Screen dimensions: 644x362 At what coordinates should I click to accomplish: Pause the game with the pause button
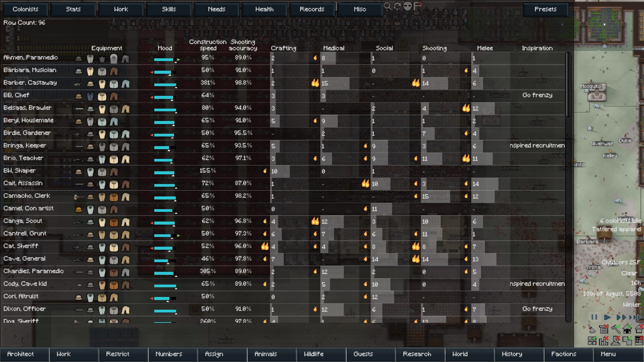(x=594, y=317)
